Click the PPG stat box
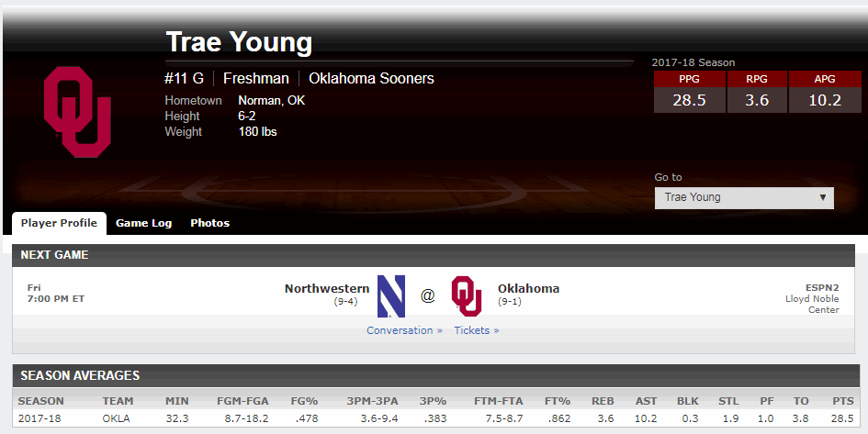This screenshot has height=434, width=868. [x=689, y=92]
